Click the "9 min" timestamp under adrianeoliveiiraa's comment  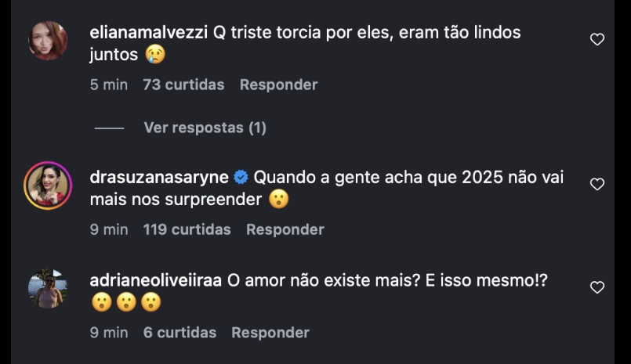coord(108,333)
